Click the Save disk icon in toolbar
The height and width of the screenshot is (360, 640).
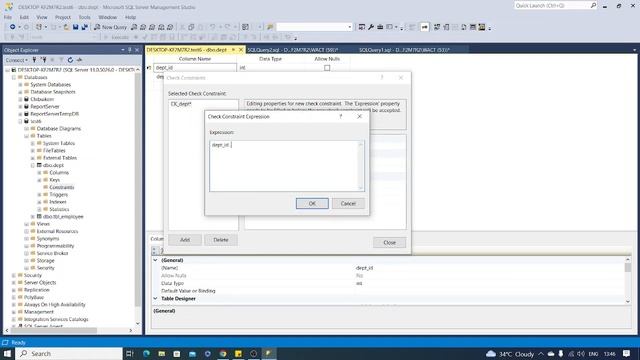point(76,27)
